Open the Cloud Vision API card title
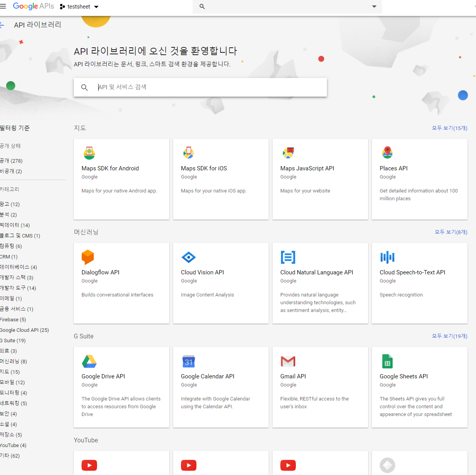476x475 pixels. (x=202, y=272)
